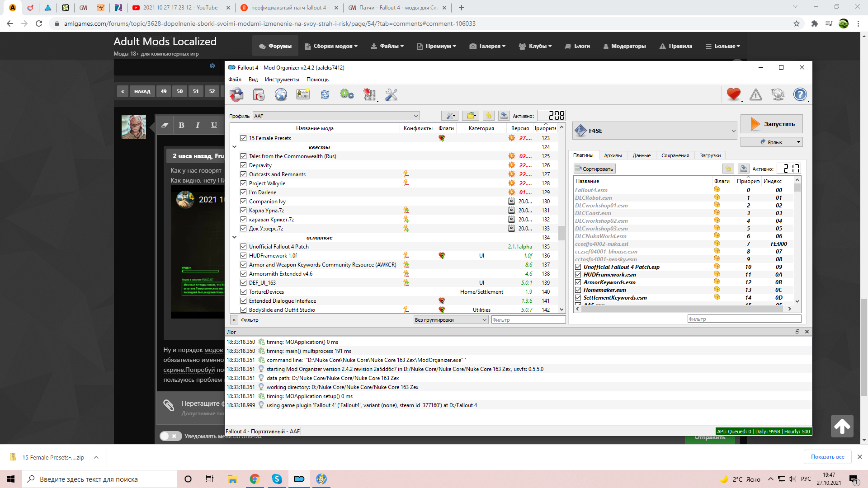Open the Инструменты menu
This screenshot has width=868, height=488.
click(x=282, y=80)
